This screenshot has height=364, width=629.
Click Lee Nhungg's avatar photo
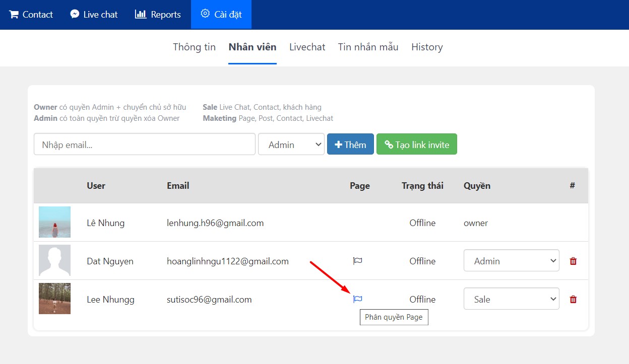point(54,299)
